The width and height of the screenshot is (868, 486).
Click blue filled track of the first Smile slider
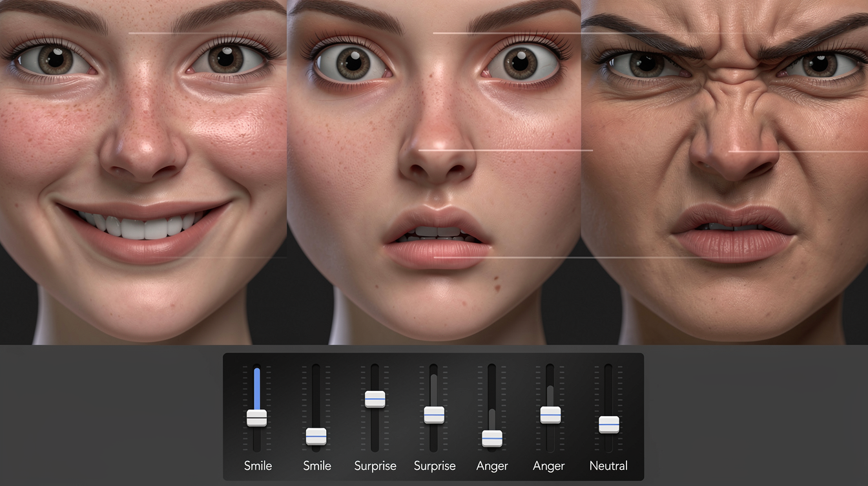tap(256, 388)
